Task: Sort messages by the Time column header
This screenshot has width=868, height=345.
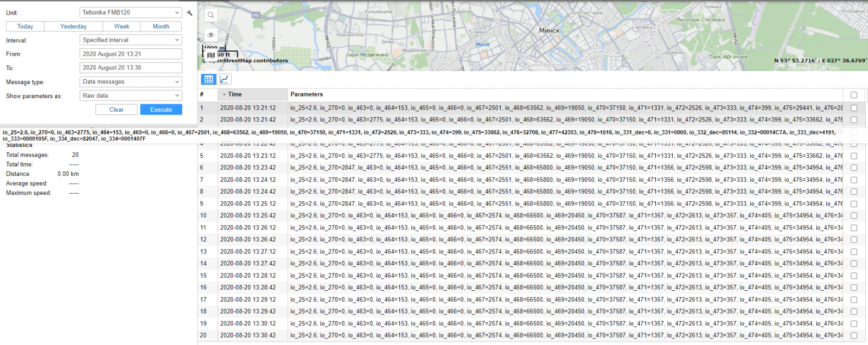Action: [x=235, y=94]
